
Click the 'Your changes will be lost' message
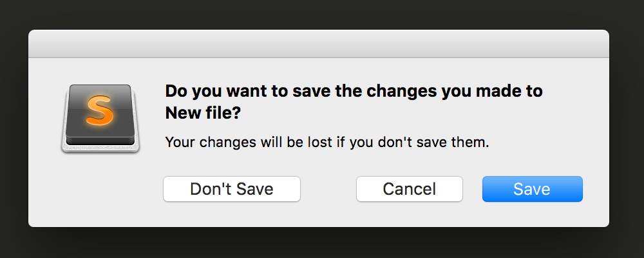327,143
